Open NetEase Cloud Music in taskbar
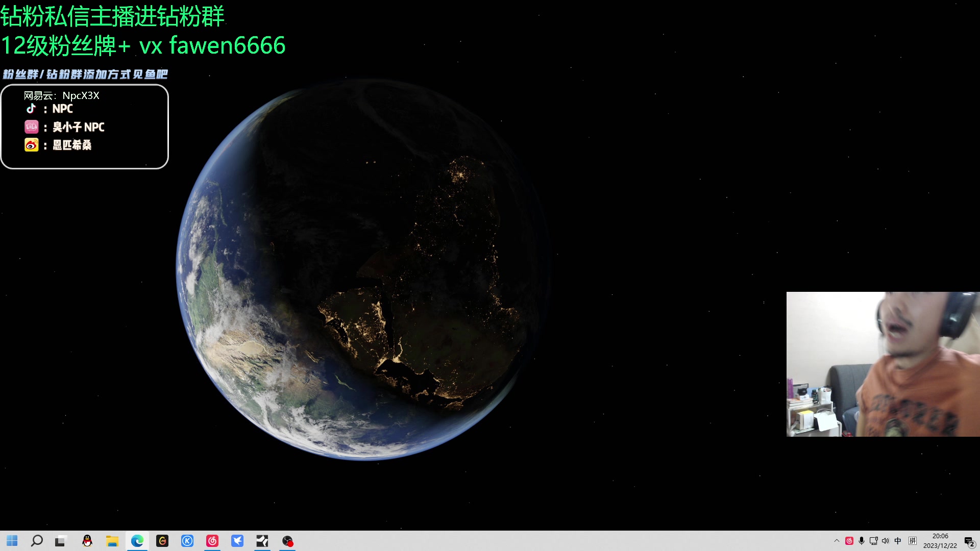980x551 pixels. tap(212, 541)
